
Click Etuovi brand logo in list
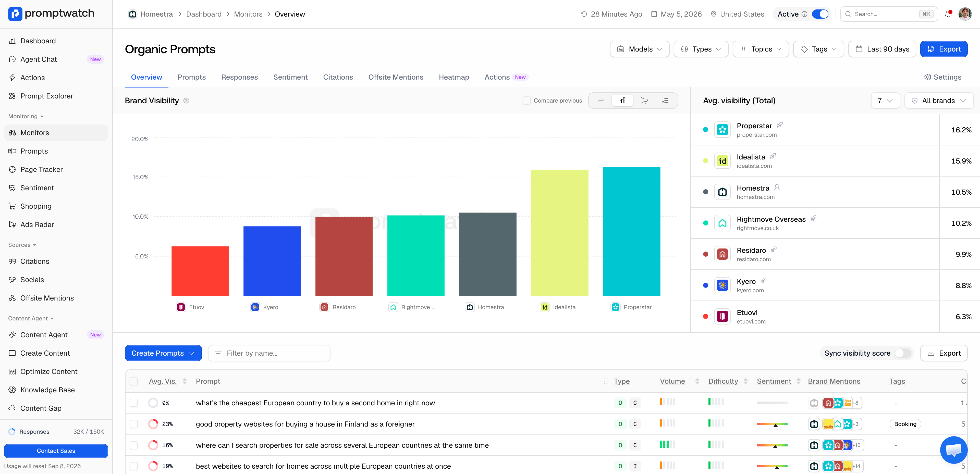(x=722, y=317)
